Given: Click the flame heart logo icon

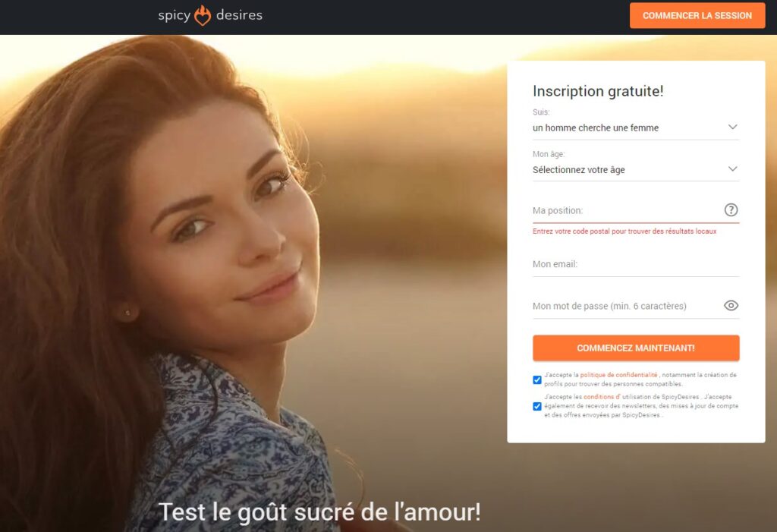Looking at the screenshot, I should point(202,15).
